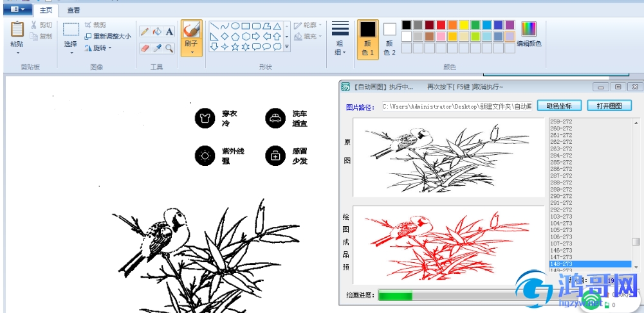Choose the Pentagon shape
The image size is (644, 313).
pos(235,37)
